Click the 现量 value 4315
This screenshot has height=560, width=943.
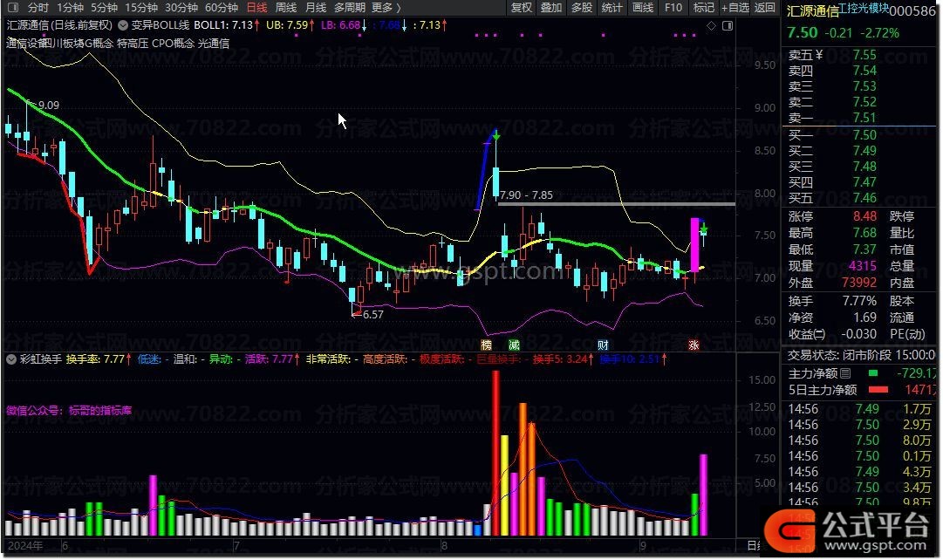pyautogui.click(x=863, y=266)
